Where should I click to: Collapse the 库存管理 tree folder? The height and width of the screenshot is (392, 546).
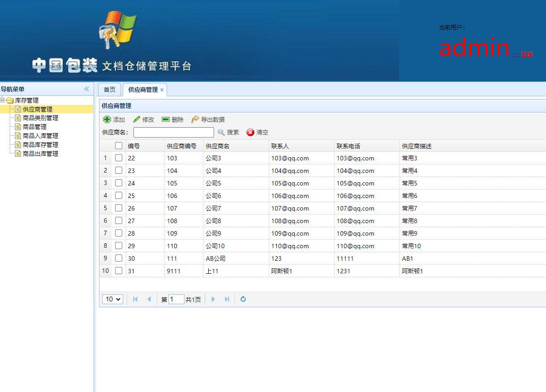[4, 100]
